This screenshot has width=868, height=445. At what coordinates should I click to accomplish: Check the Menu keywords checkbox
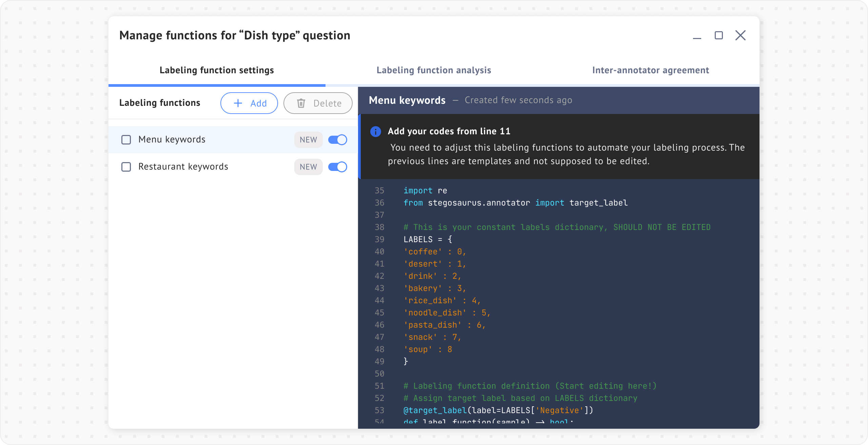point(126,140)
